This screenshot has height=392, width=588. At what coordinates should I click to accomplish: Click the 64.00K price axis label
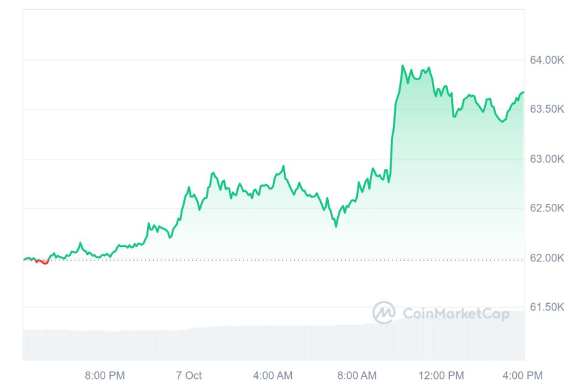(x=547, y=60)
